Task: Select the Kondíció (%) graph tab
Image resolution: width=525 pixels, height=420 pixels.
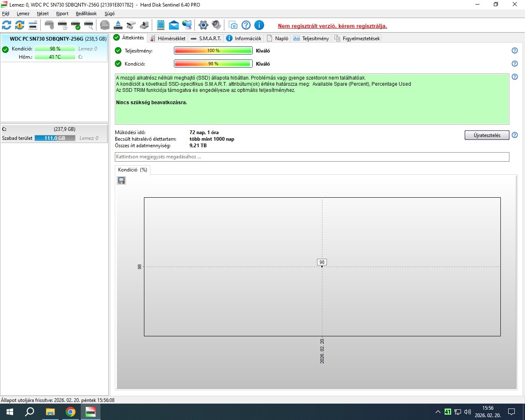Action: coord(132,170)
